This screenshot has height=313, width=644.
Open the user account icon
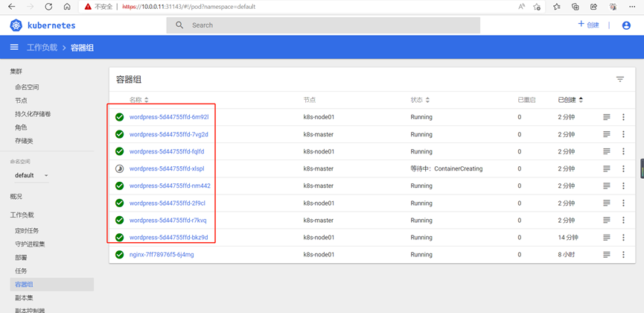[x=626, y=25]
